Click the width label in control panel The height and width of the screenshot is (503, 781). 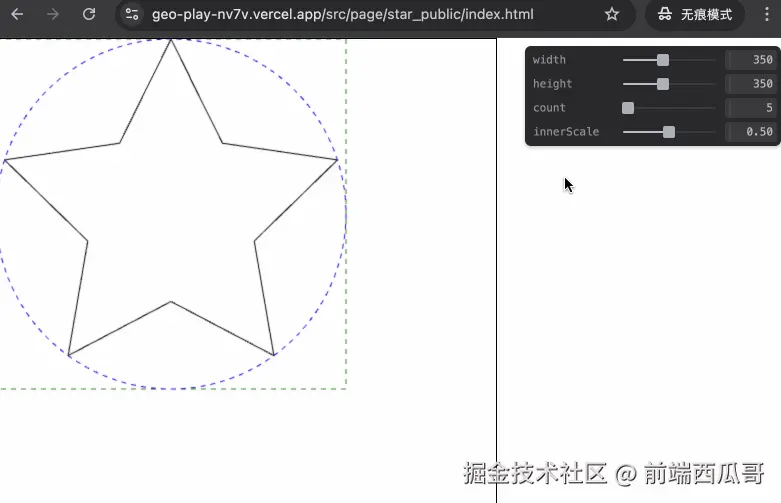coord(549,60)
